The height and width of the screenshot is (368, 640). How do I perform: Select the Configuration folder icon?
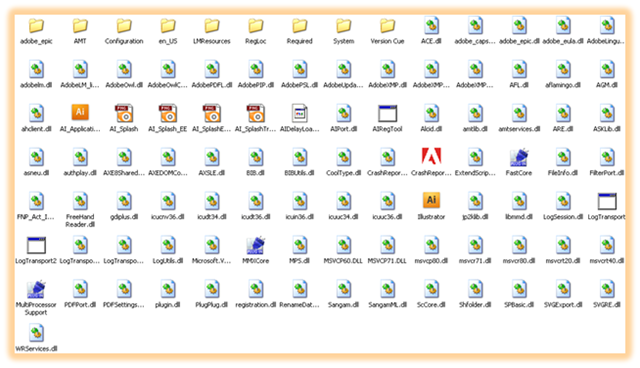(124, 26)
